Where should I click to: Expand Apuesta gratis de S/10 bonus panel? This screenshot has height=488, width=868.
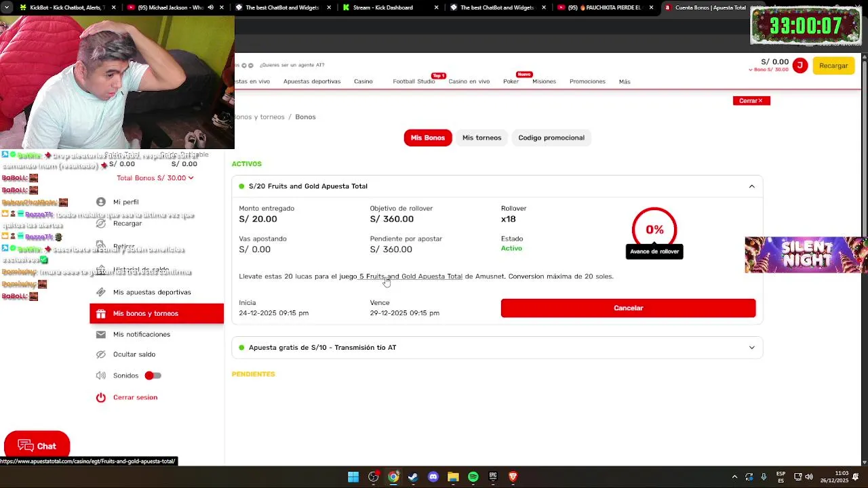click(752, 348)
